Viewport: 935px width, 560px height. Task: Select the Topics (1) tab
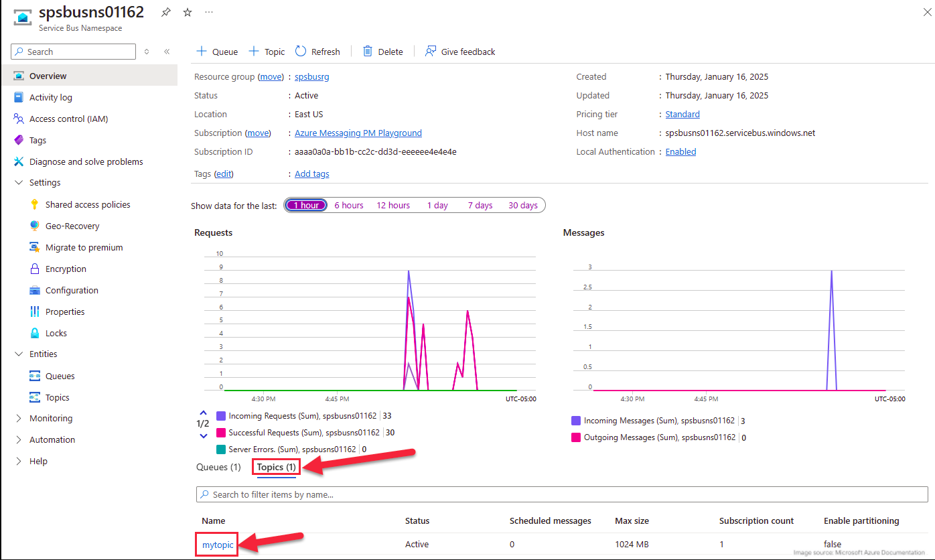coord(276,467)
